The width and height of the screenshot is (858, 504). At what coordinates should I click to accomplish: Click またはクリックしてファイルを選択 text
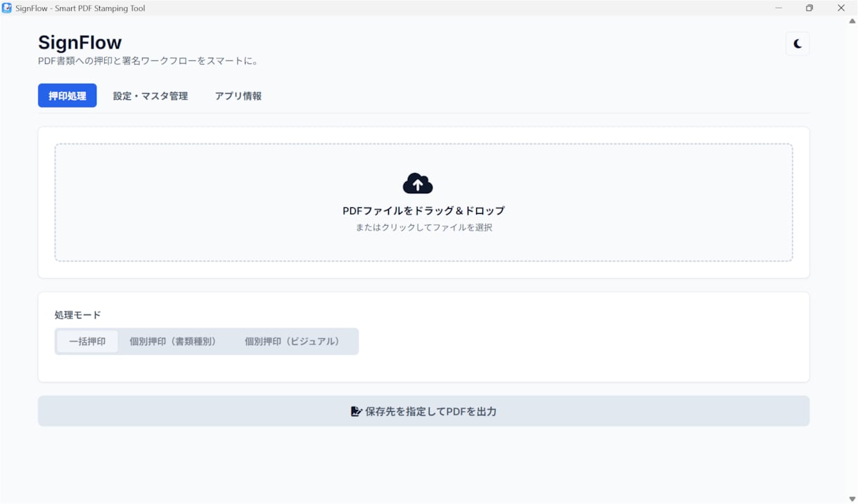423,227
